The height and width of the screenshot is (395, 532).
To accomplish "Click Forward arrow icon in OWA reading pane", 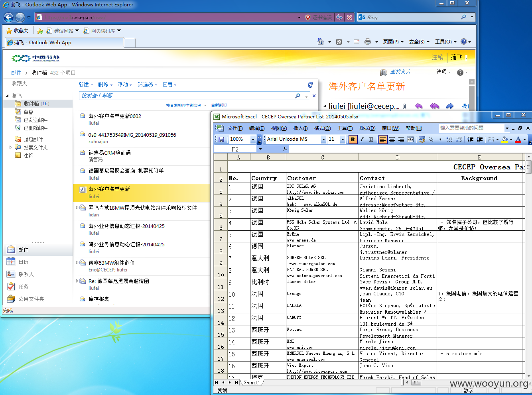I will [450, 106].
